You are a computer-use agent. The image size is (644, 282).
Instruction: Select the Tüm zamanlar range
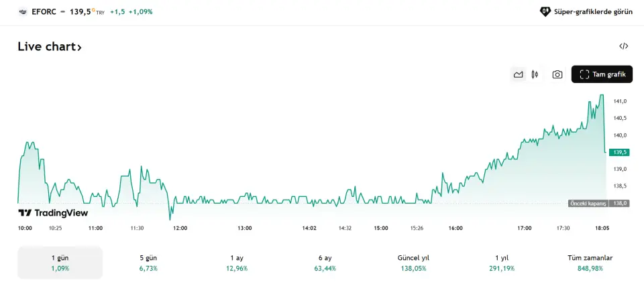pos(590,263)
